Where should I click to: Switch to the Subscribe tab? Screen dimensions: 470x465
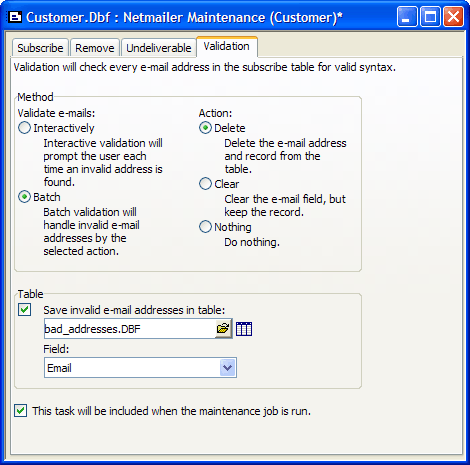tap(40, 48)
